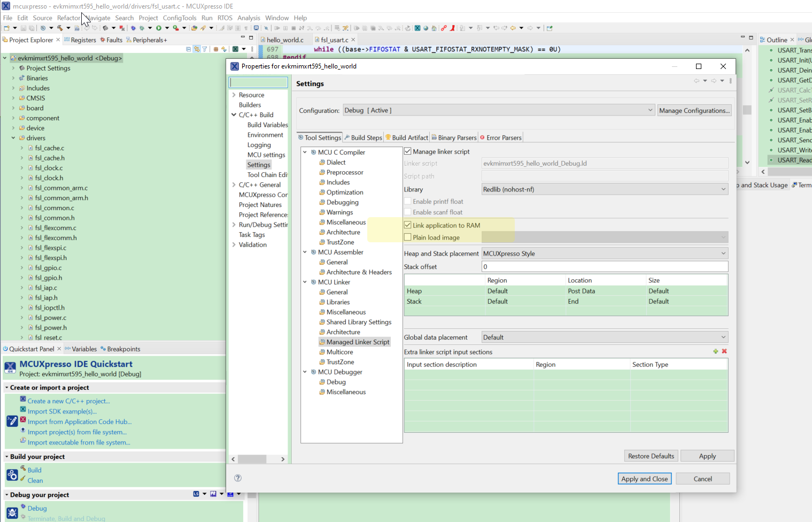Click the Build icon in Quickstart Panel

(x=24, y=470)
